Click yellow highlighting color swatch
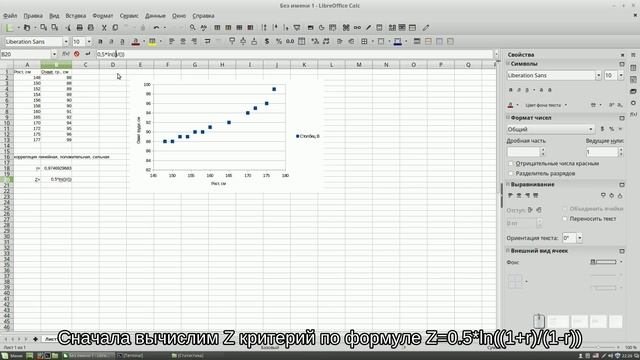The image size is (640, 360). (x=152, y=42)
